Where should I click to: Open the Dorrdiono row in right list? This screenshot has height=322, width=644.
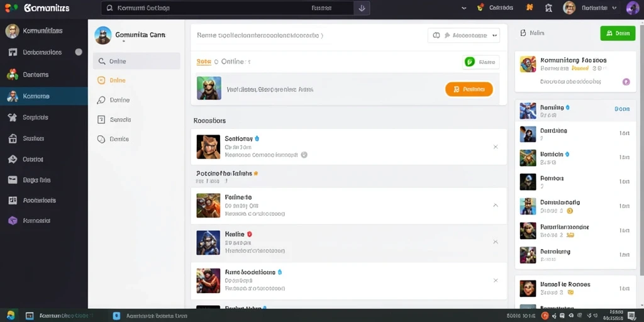click(575, 134)
